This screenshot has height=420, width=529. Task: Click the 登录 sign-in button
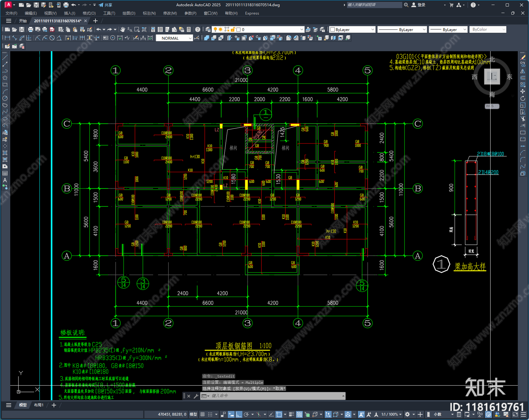(419, 5)
